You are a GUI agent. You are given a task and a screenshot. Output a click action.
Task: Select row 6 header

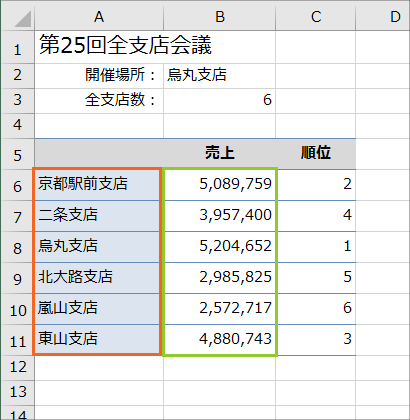[17, 185]
